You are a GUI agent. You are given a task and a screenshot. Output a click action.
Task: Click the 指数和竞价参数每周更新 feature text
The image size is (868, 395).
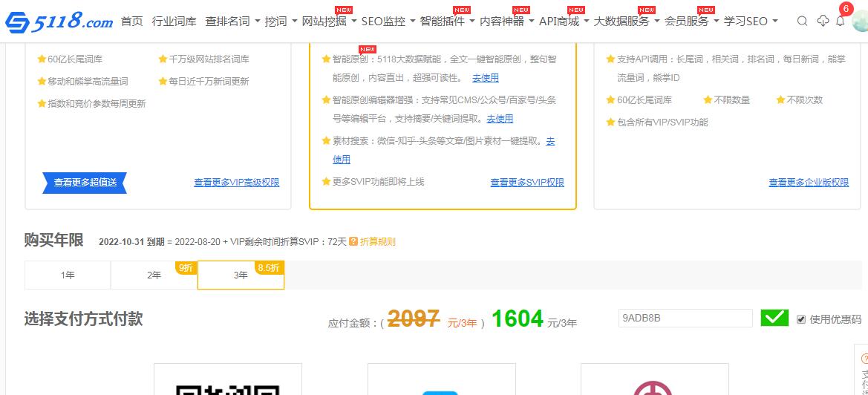click(97, 103)
